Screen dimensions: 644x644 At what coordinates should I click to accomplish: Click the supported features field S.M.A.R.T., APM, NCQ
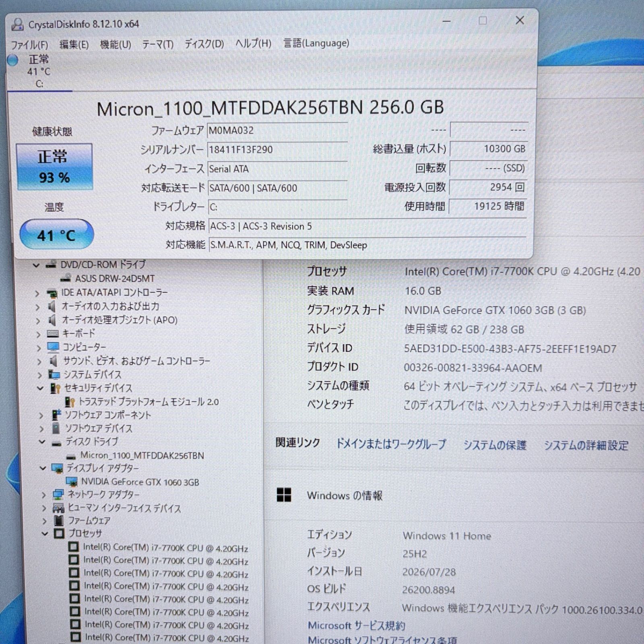(x=367, y=245)
